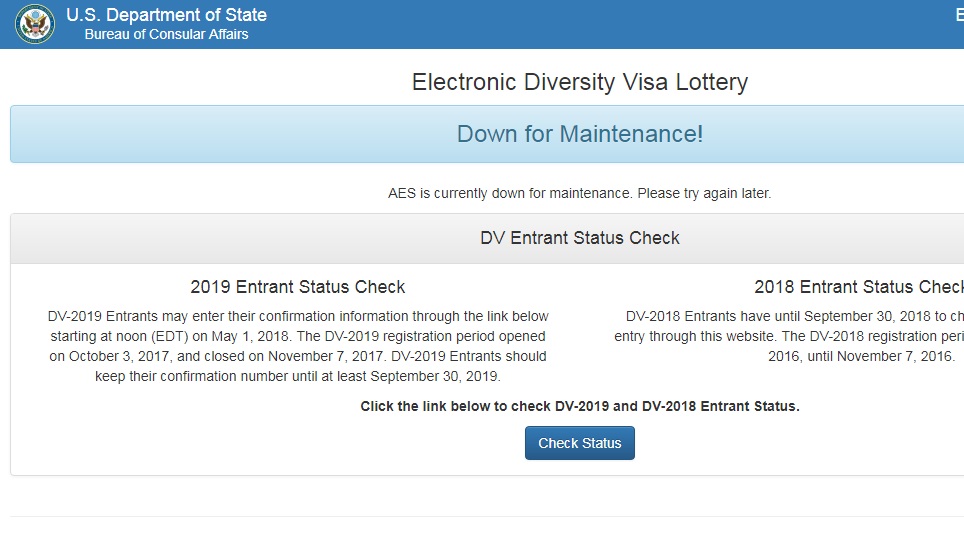This screenshot has width=964, height=537.
Task: Click the Department of State seal icon
Action: point(35,24)
